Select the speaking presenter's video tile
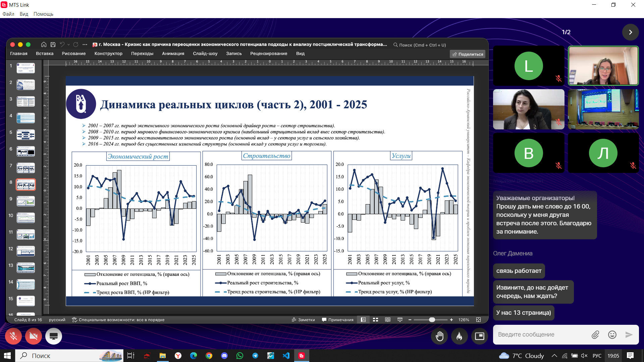Image resolution: width=644 pixels, height=362 pixels. pyautogui.click(x=603, y=66)
